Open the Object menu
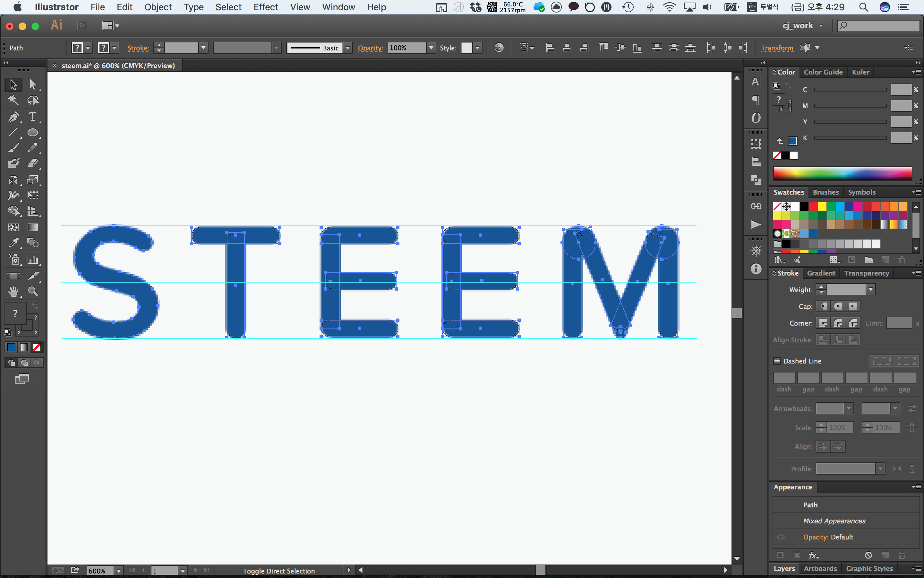 point(158,7)
